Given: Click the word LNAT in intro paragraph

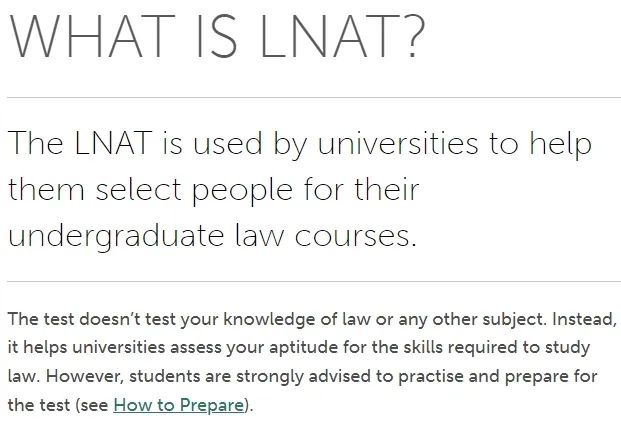Looking at the screenshot, I should click(x=114, y=143).
